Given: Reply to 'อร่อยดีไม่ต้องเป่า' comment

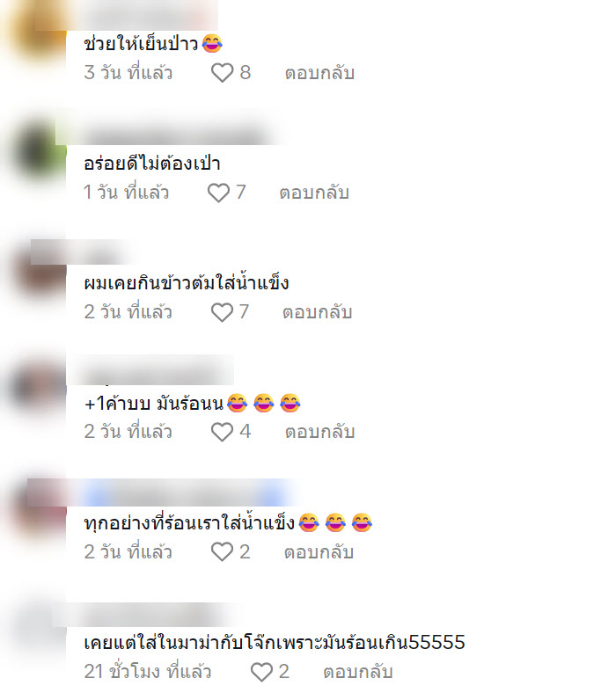Looking at the screenshot, I should point(314,193).
